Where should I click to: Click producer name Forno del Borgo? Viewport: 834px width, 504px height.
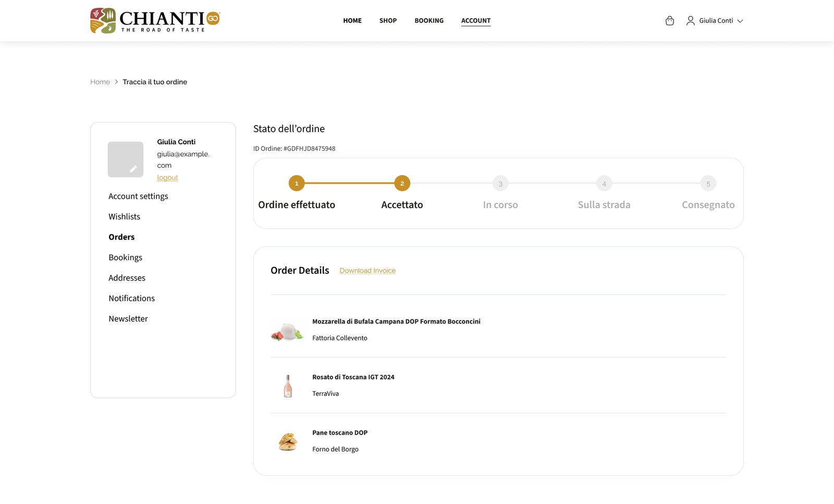[x=335, y=449]
